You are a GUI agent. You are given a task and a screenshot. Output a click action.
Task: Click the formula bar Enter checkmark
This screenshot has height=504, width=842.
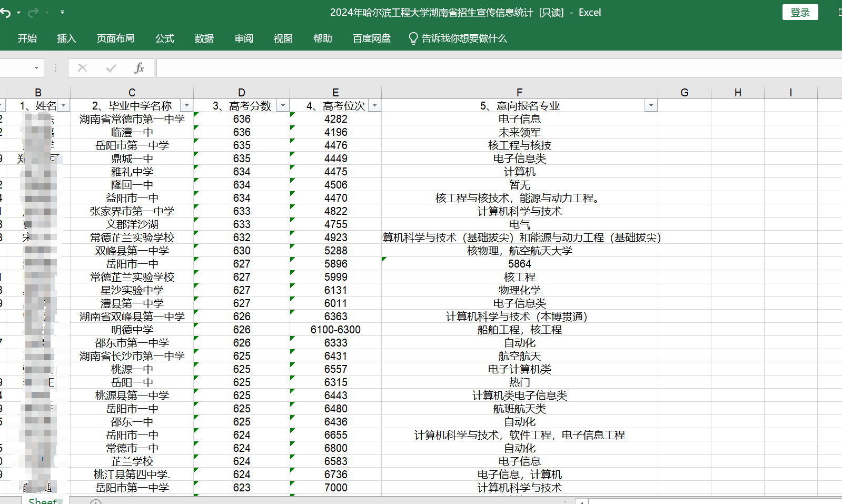(x=111, y=68)
